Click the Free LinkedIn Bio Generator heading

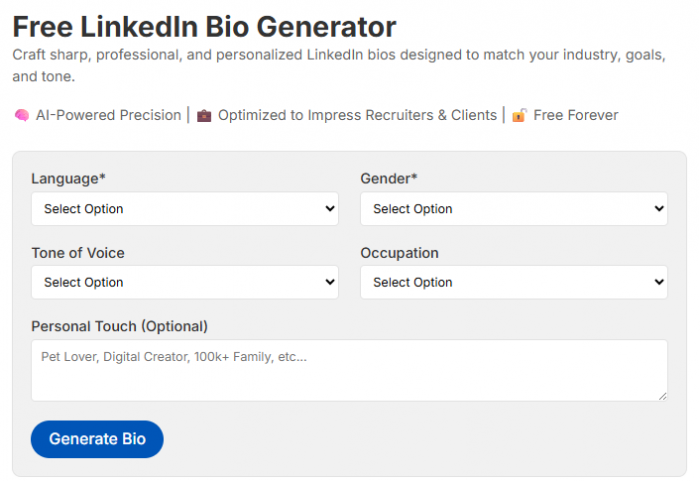coord(204,27)
